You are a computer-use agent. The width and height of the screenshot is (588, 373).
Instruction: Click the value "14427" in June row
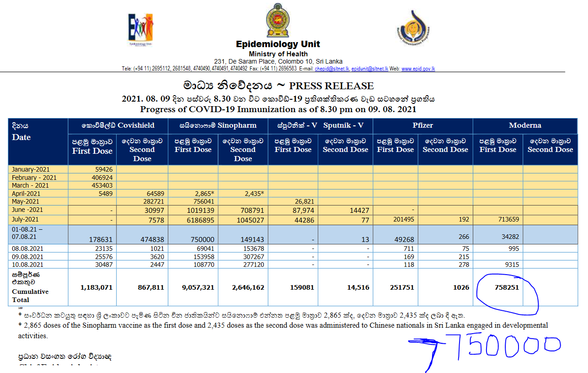360,210
